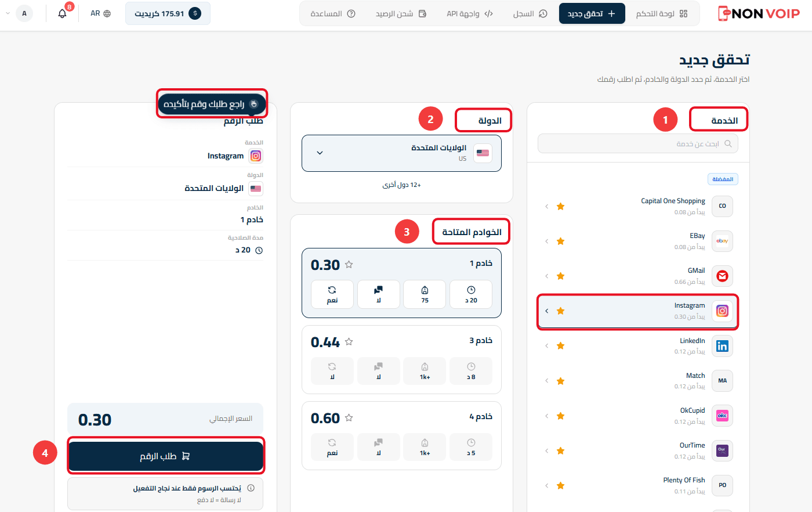Toggle the Instagram favorite star
The width and height of the screenshot is (812, 512).
[560, 311]
